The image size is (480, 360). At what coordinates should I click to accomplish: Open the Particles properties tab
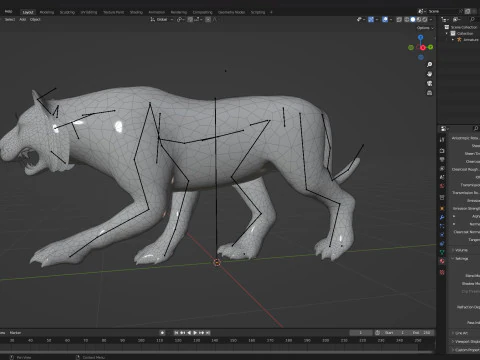tap(442, 226)
